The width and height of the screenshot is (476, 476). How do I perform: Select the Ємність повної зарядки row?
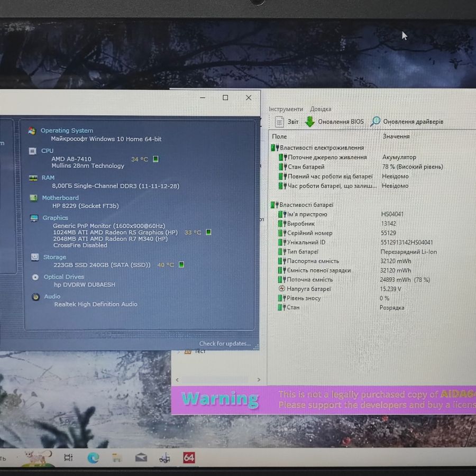pos(344,270)
